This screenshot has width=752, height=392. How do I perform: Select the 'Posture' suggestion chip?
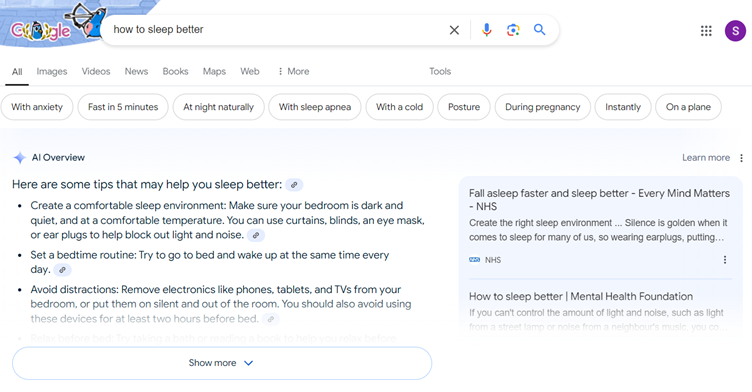tap(464, 107)
